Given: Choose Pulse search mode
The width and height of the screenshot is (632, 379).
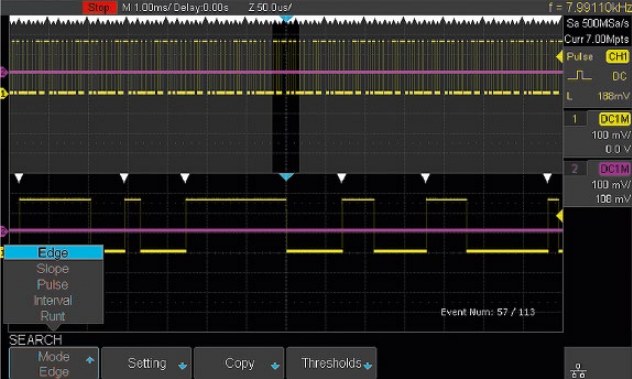Looking at the screenshot, I should point(53,285).
